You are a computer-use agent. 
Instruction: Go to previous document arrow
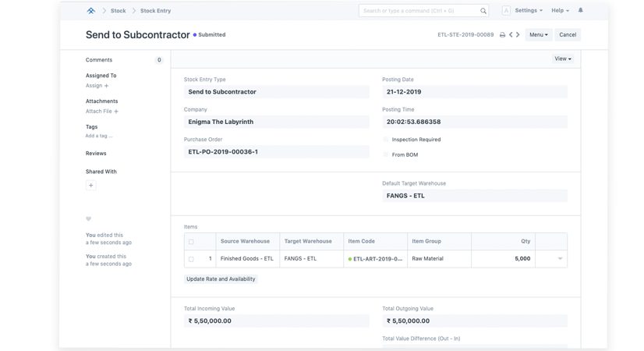click(511, 35)
